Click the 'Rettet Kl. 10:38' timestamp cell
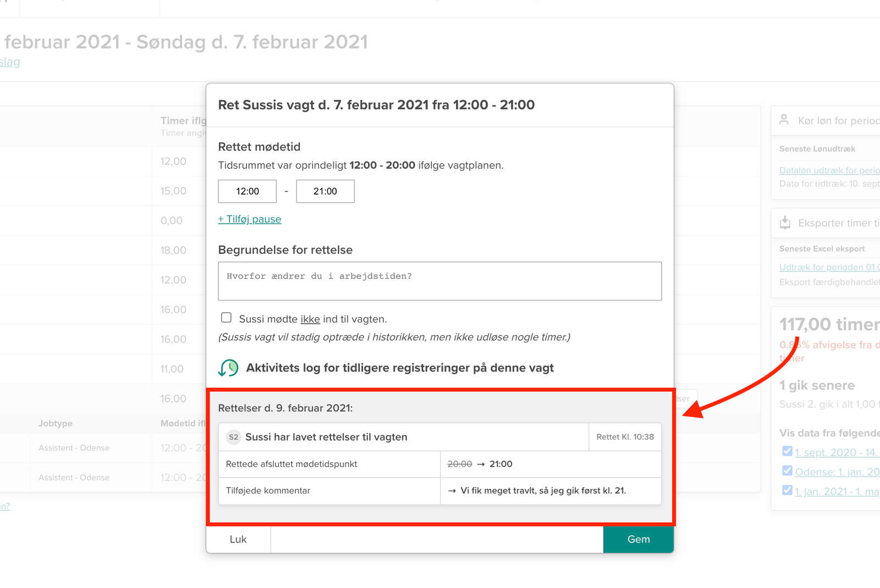 click(x=625, y=437)
